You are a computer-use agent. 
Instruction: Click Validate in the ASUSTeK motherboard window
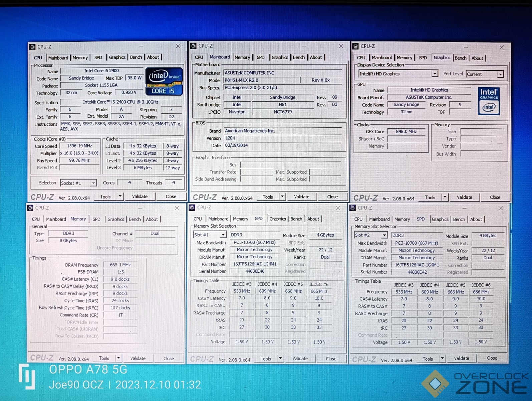pyautogui.click(x=302, y=197)
